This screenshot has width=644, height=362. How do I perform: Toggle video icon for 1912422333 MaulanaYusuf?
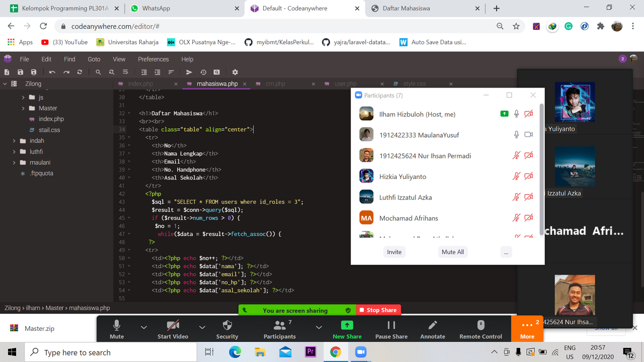pyautogui.click(x=528, y=135)
